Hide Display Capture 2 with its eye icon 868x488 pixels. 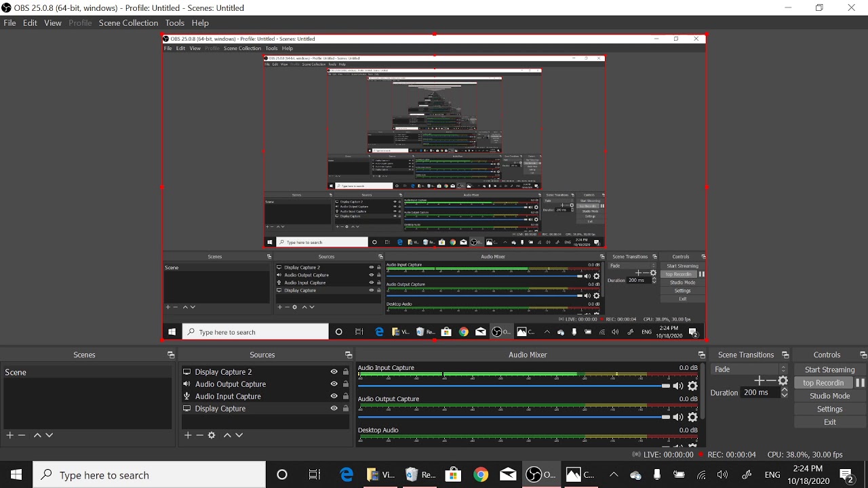334,372
